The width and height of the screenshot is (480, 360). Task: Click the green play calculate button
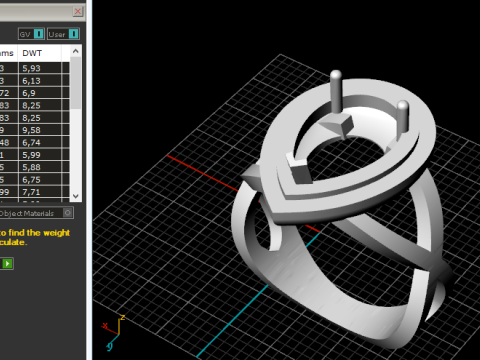point(7,264)
